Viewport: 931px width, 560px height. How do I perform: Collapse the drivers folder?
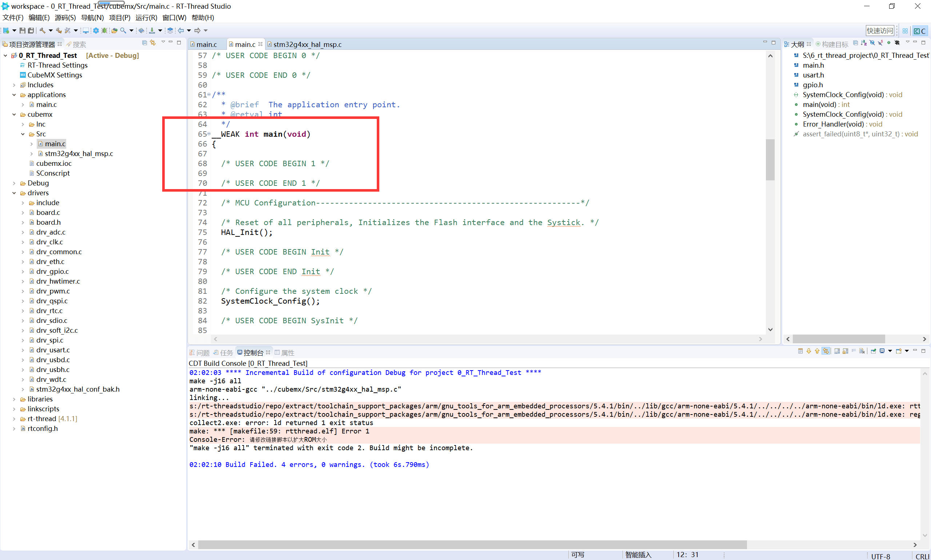[14, 193]
